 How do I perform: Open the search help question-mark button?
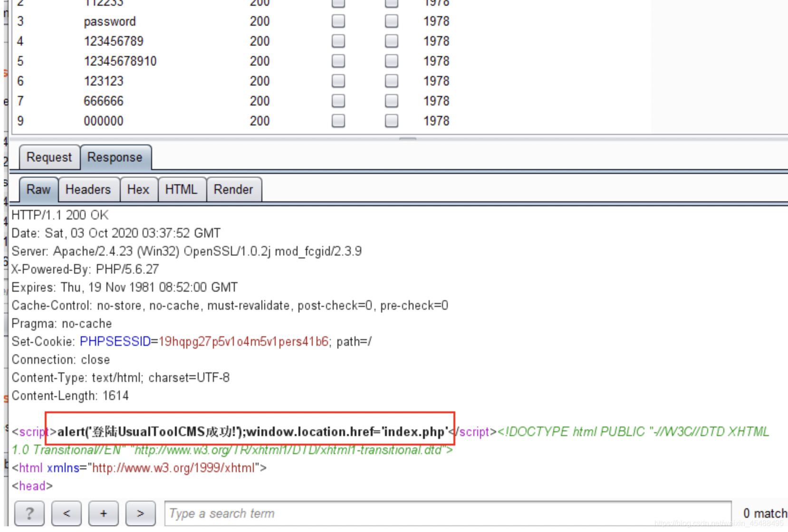29,513
